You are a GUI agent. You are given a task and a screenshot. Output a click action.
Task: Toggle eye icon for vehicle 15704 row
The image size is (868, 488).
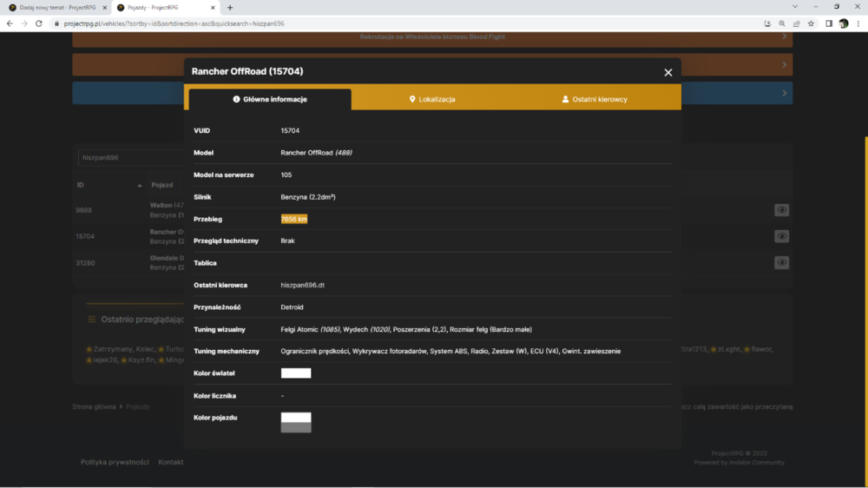pos(782,236)
